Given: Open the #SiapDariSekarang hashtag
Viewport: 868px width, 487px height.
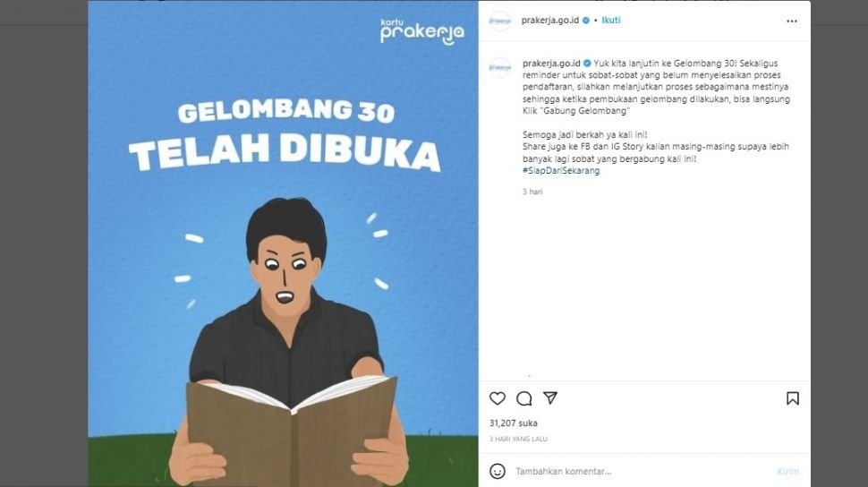Looking at the screenshot, I should coord(561,171).
